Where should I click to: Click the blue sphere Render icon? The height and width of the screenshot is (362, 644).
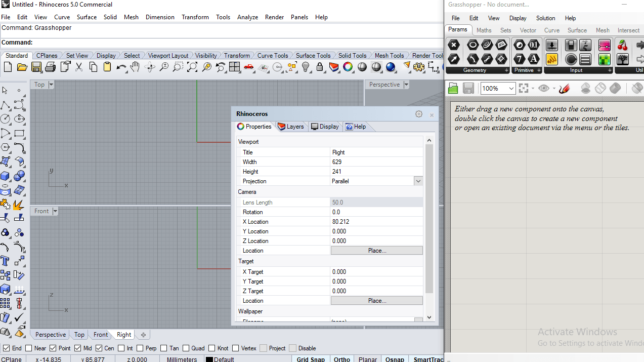click(x=391, y=67)
